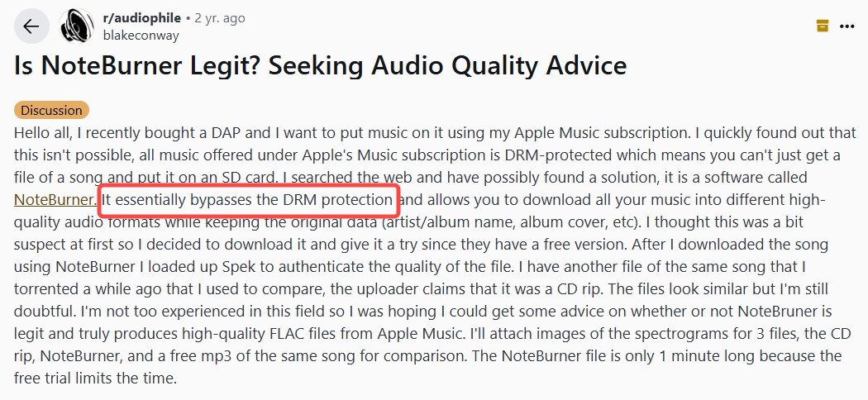This screenshot has height=400, width=868.
Task: Click the red-highlighted 'bypasses the DRM protection' phrase
Action: click(291, 199)
